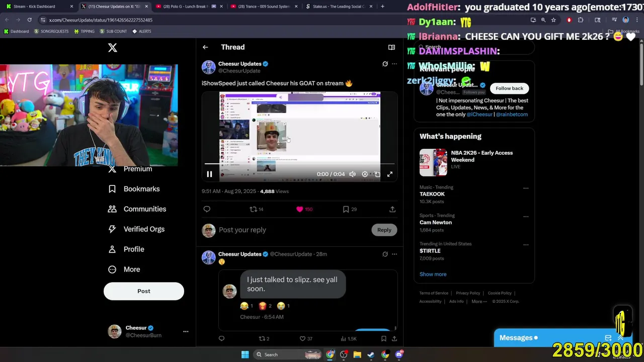The height and width of the screenshot is (362, 644).
Task: Compose new message icon in Messages bar
Action: tap(608, 338)
